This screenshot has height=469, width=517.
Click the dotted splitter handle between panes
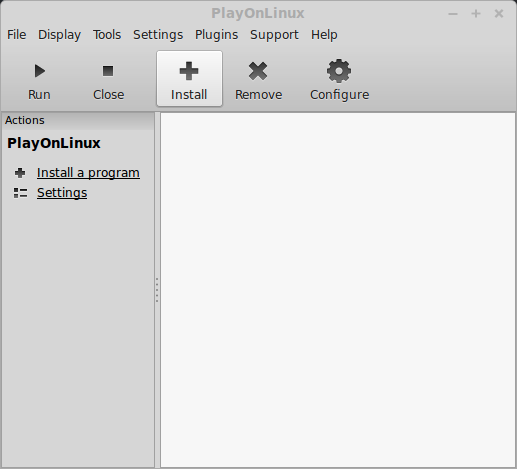(x=157, y=290)
